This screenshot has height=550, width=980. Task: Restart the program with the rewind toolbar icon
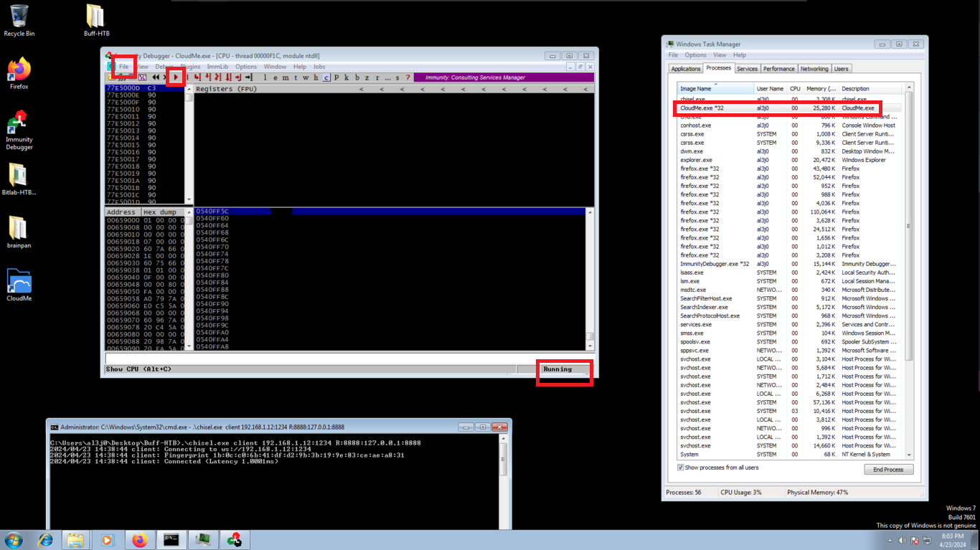156,77
